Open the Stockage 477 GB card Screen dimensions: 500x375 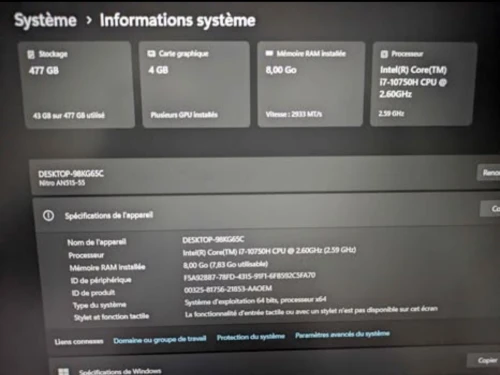point(77,85)
